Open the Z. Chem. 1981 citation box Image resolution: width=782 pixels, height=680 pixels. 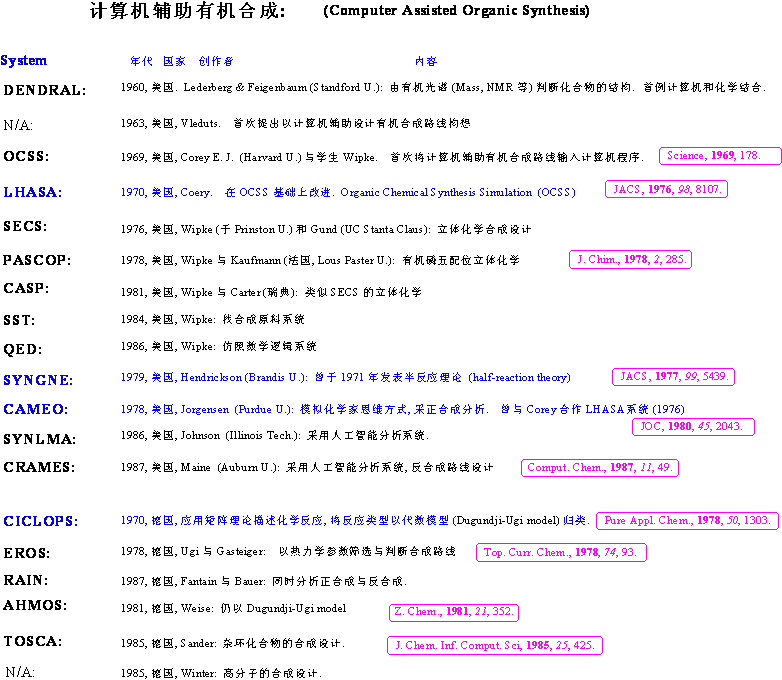click(x=454, y=612)
